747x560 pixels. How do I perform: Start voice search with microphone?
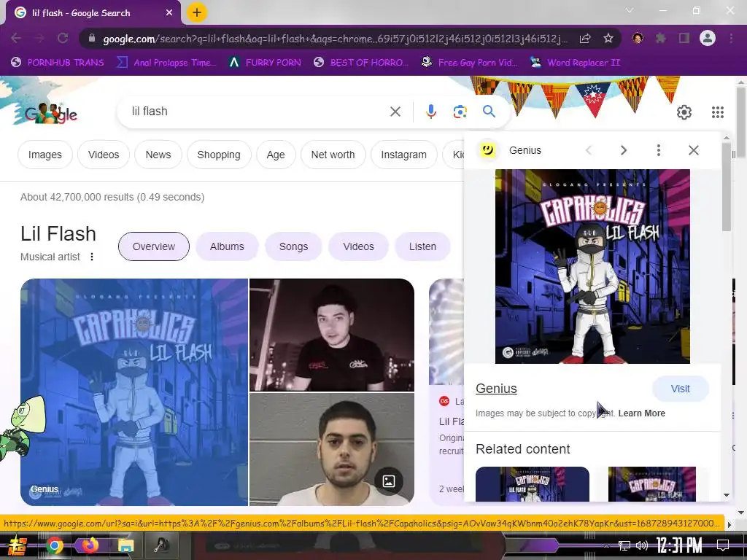coord(430,112)
